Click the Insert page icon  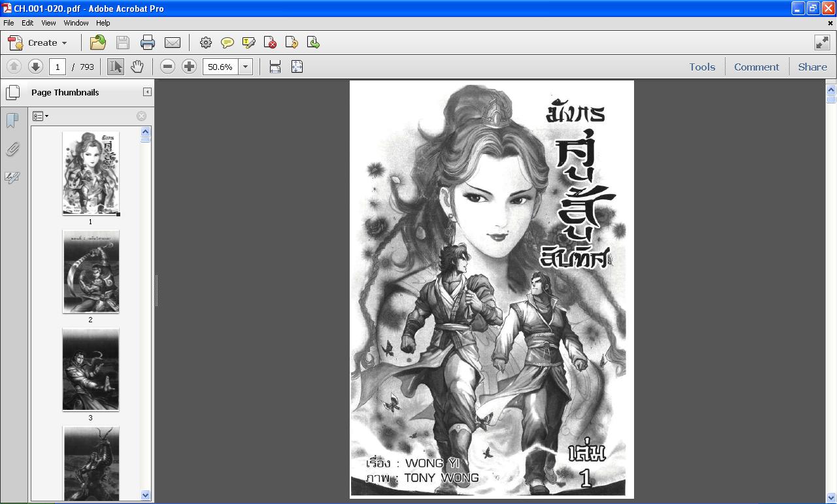pyautogui.click(x=292, y=42)
